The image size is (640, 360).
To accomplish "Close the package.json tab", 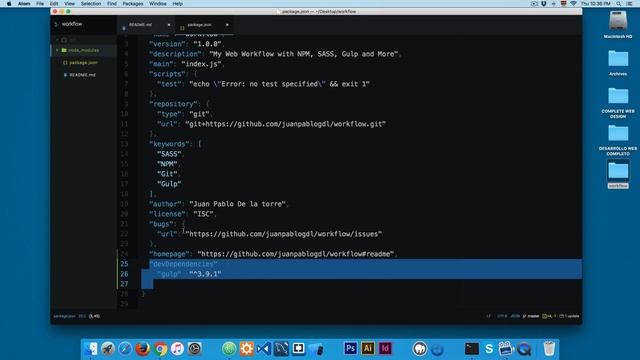I will click(x=227, y=25).
